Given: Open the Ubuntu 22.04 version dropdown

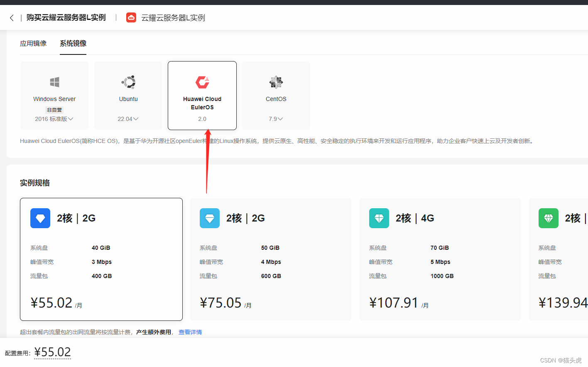Looking at the screenshot, I should tap(128, 119).
